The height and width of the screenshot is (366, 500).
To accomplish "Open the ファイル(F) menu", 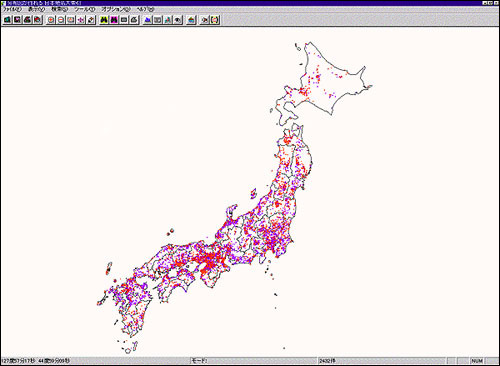I will click(12, 9).
